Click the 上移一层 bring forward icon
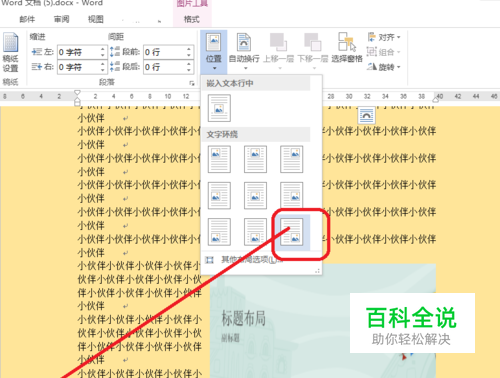The width and height of the screenshot is (500, 378). 278,42
